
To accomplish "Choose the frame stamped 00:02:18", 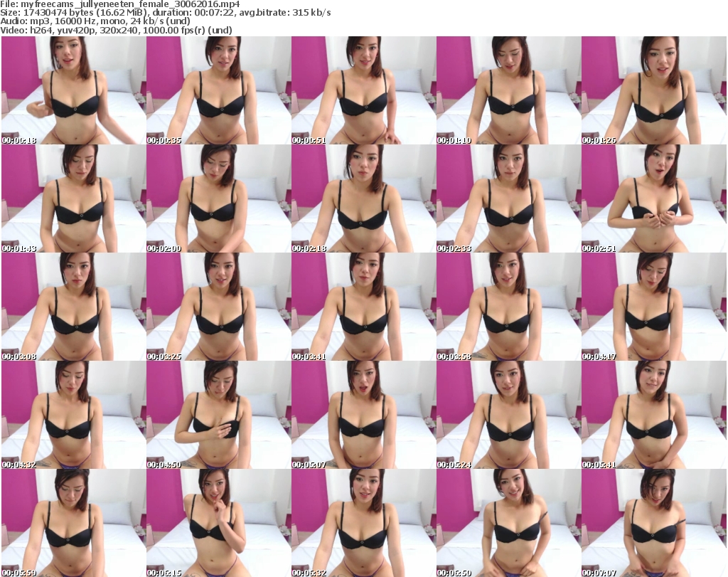I will (x=363, y=198).
